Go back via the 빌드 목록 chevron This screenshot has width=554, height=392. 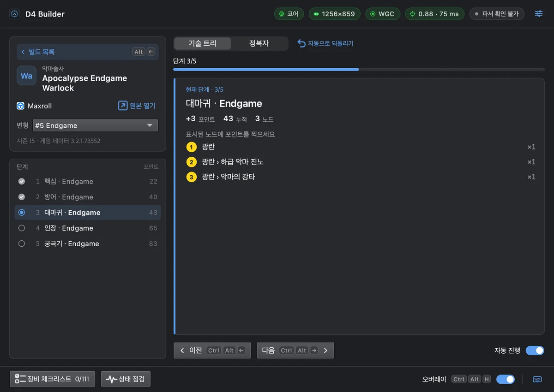(x=23, y=52)
